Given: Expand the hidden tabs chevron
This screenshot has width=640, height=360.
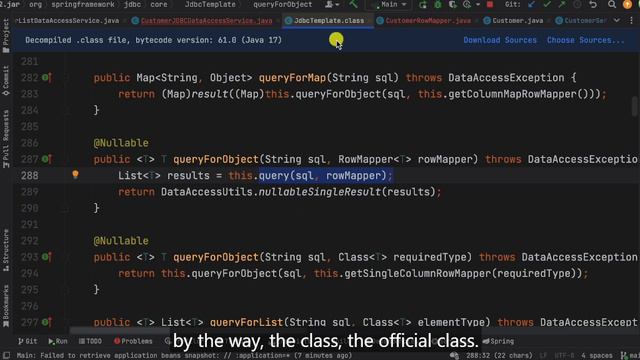Looking at the screenshot, I should coord(617,20).
